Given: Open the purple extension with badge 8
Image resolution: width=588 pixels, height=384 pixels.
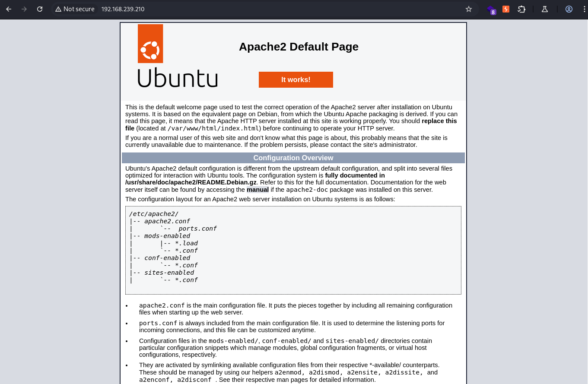Looking at the screenshot, I should (x=491, y=10).
